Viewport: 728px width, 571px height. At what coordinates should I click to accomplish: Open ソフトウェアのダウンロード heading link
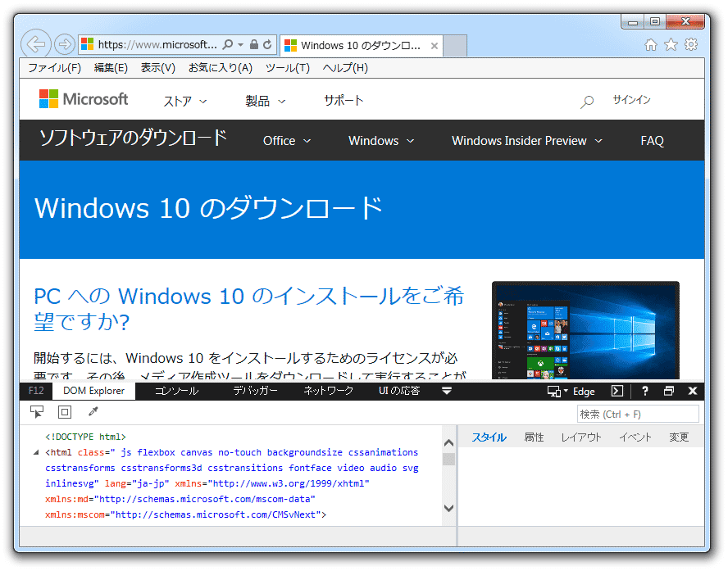coord(134,138)
